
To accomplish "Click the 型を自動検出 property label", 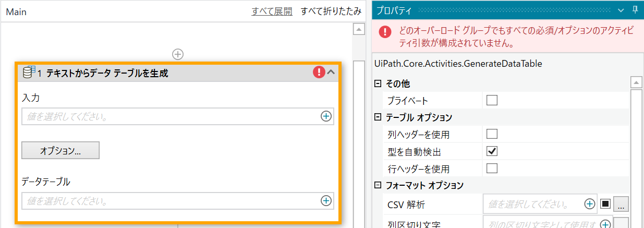I will [x=415, y=152].
